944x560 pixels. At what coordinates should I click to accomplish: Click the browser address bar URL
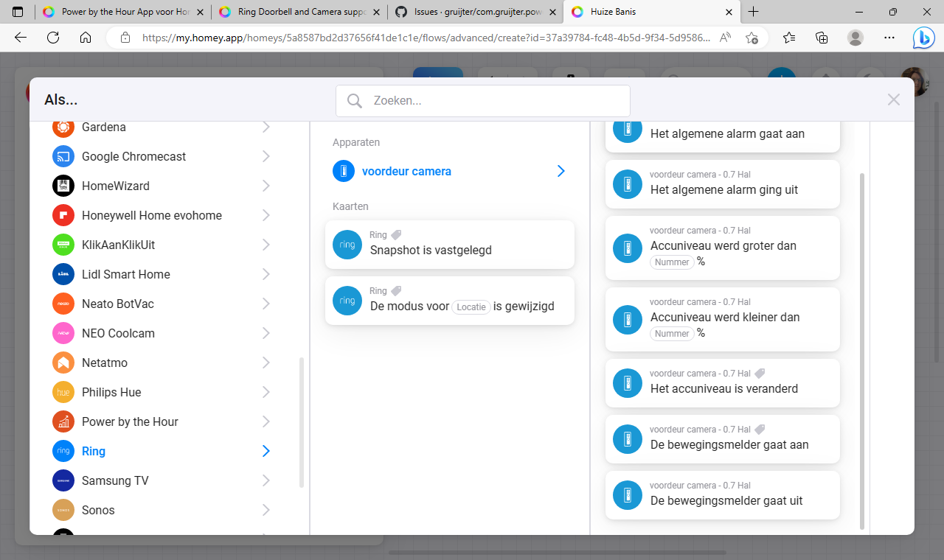[426, 38]
